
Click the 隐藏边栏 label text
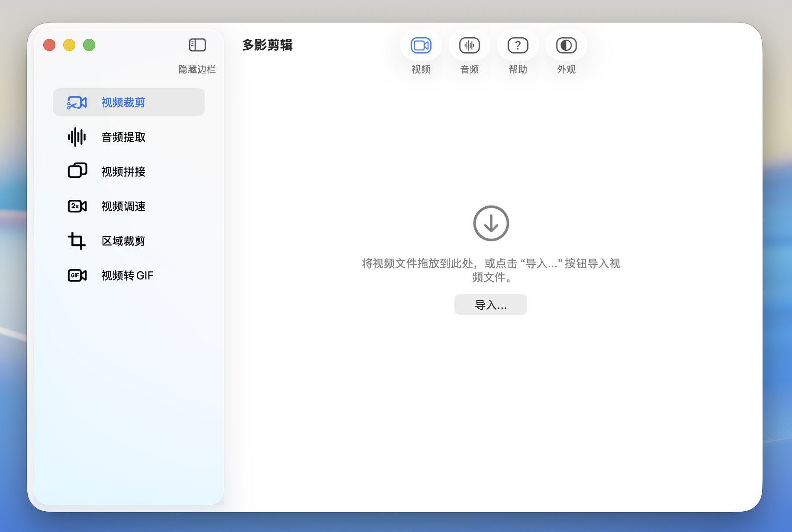pos(197,70)
